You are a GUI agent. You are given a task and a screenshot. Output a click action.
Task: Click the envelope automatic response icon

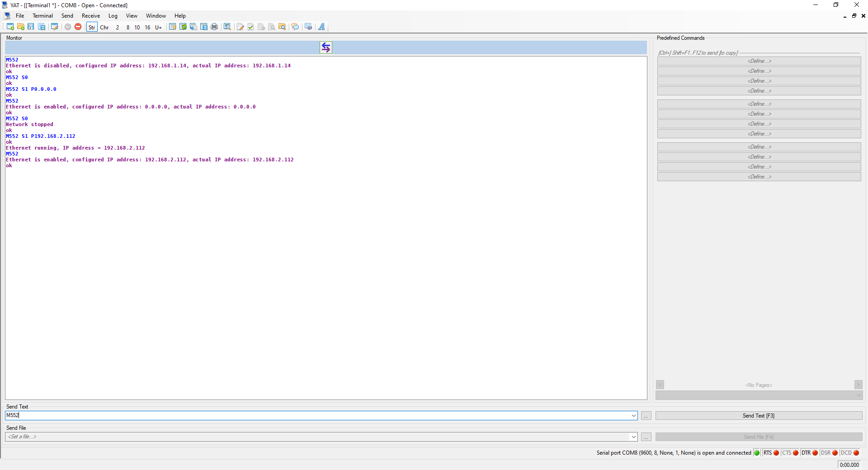pos(308,27)
